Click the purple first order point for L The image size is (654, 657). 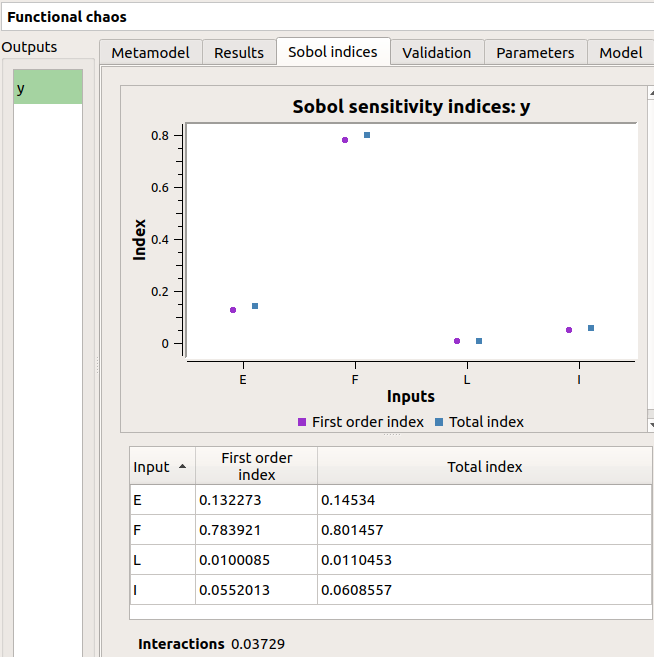tap(457, 341)
